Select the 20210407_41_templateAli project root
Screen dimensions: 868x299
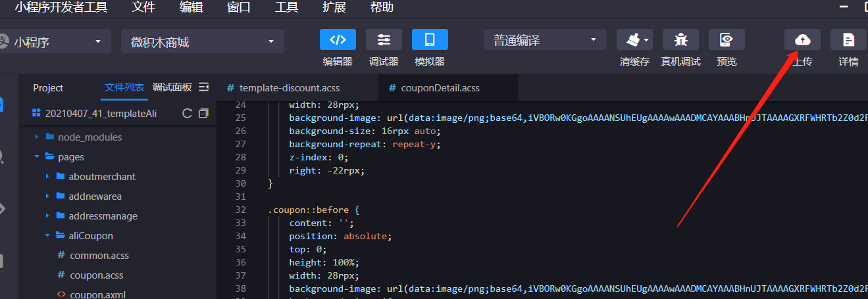101,113
